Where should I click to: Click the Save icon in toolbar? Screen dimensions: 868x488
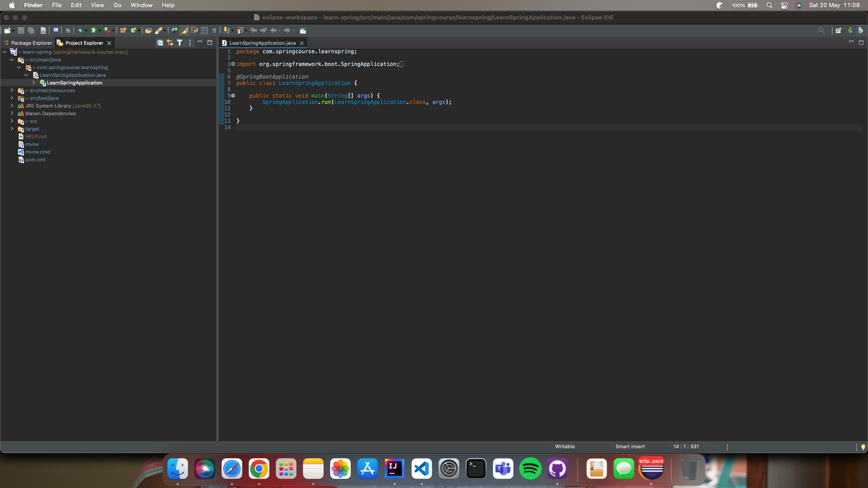[x=21, y=30]
